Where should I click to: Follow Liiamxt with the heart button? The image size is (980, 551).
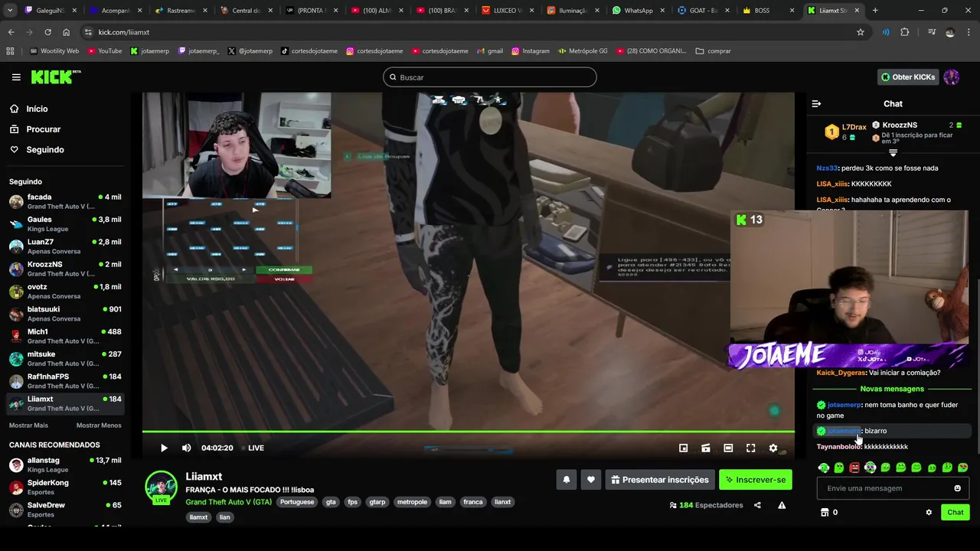[591, 480]
